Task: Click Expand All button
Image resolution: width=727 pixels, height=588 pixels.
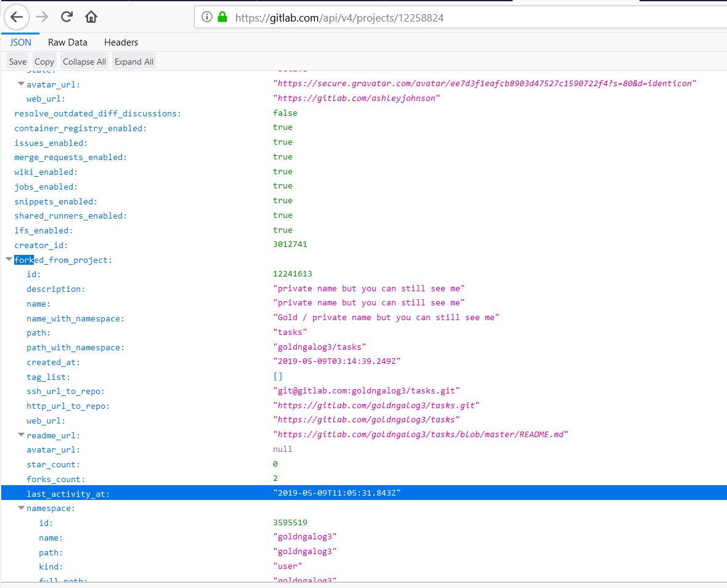Action: pyautogui.click(x=134, y=62)
